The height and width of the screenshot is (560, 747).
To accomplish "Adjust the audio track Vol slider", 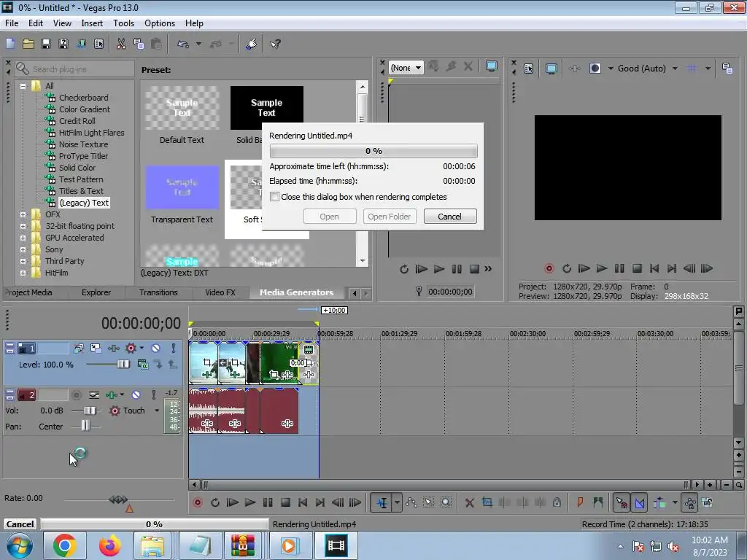I will tap(90, 411).
